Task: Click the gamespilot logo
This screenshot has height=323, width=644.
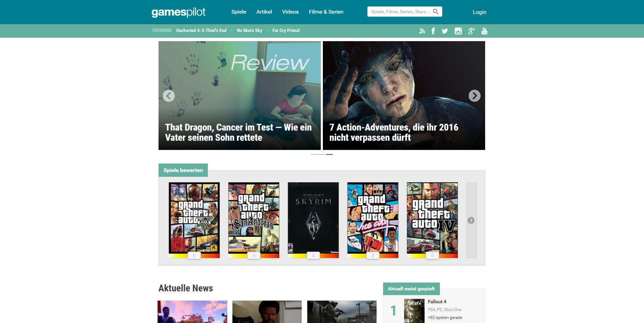Action: click(178, 12)
